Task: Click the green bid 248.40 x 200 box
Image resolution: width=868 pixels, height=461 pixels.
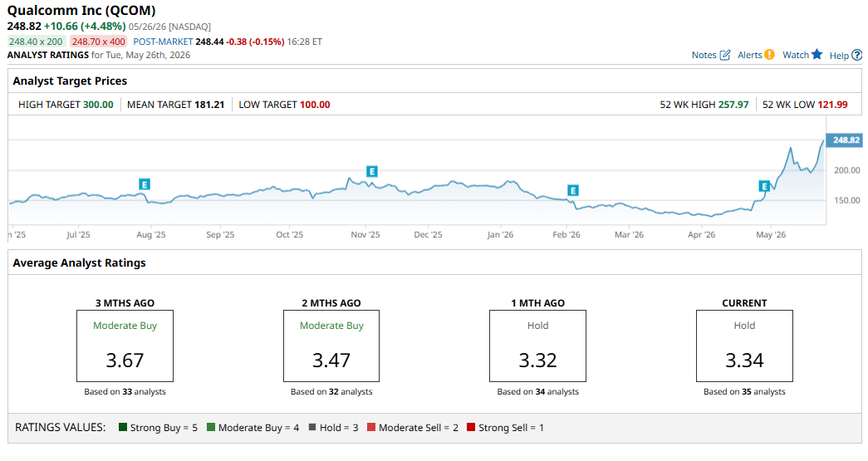Action: (x=37, y=42)
